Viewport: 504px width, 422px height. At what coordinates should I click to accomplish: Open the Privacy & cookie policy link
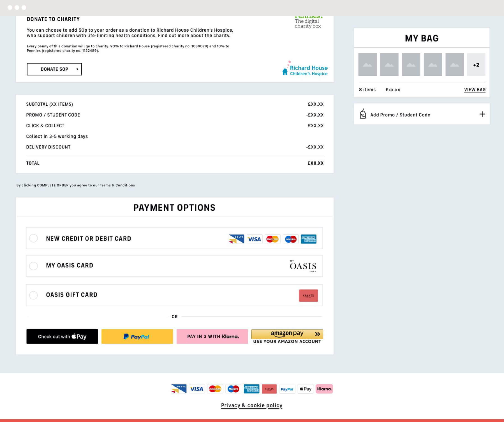pos(251,405)
